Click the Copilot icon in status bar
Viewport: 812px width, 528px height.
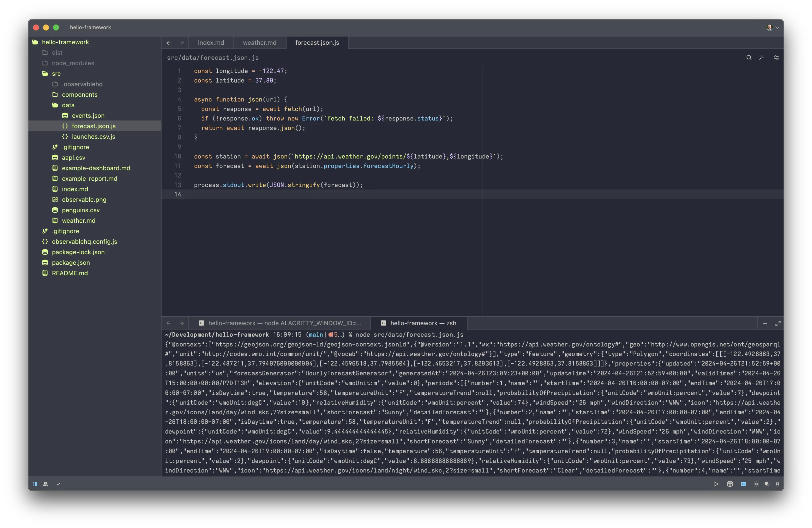(730, 484)
